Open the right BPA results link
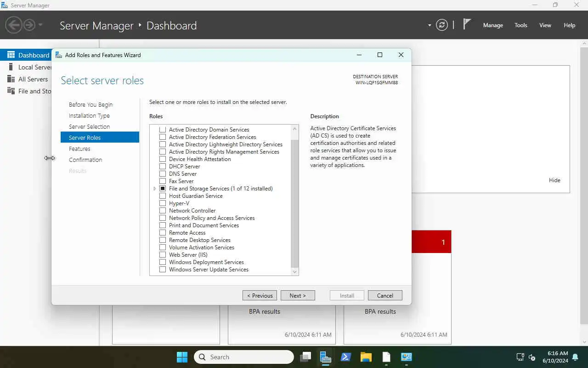The width and height of the screenshot is (588, 368). pyautogui.click(x=380, y=311)
